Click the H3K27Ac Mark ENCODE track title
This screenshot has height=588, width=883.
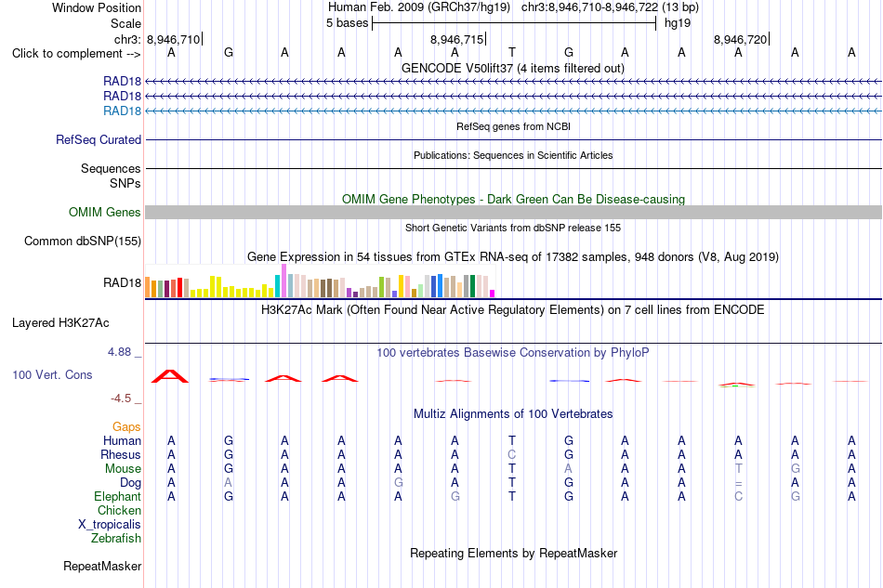tap(513, 310)
